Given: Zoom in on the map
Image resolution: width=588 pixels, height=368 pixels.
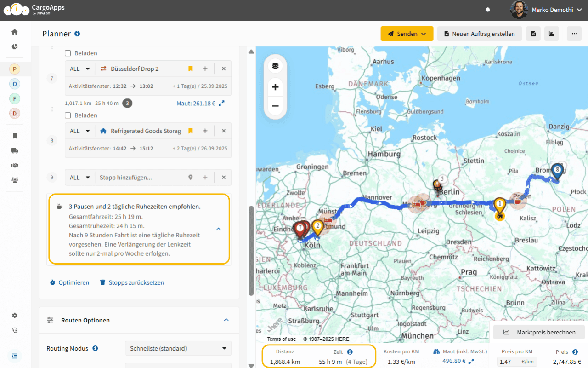Looking at the screenshot, I should [x=275, y=87].
